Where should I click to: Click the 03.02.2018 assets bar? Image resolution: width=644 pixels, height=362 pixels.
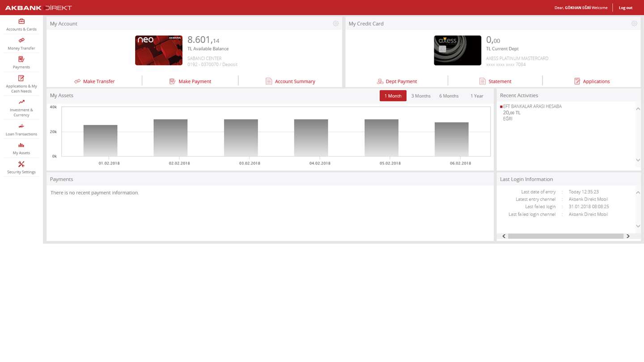tap(241, 138)
